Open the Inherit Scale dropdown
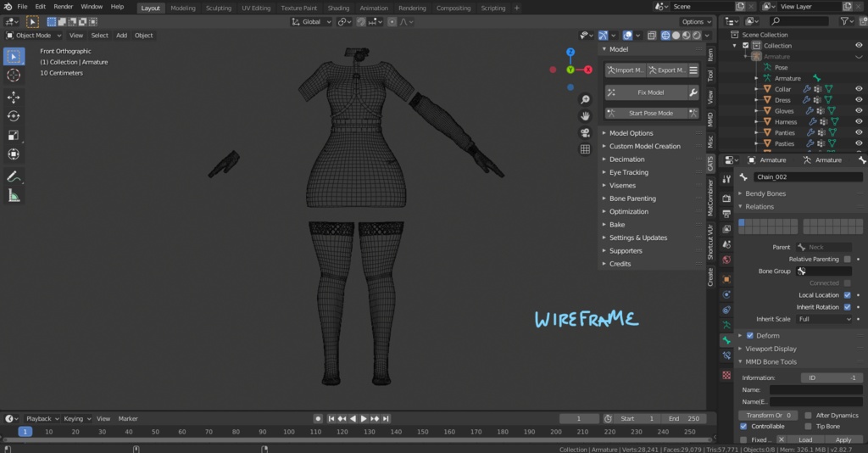The height and width of the screenshot is (453, 868). pos(823,319)
